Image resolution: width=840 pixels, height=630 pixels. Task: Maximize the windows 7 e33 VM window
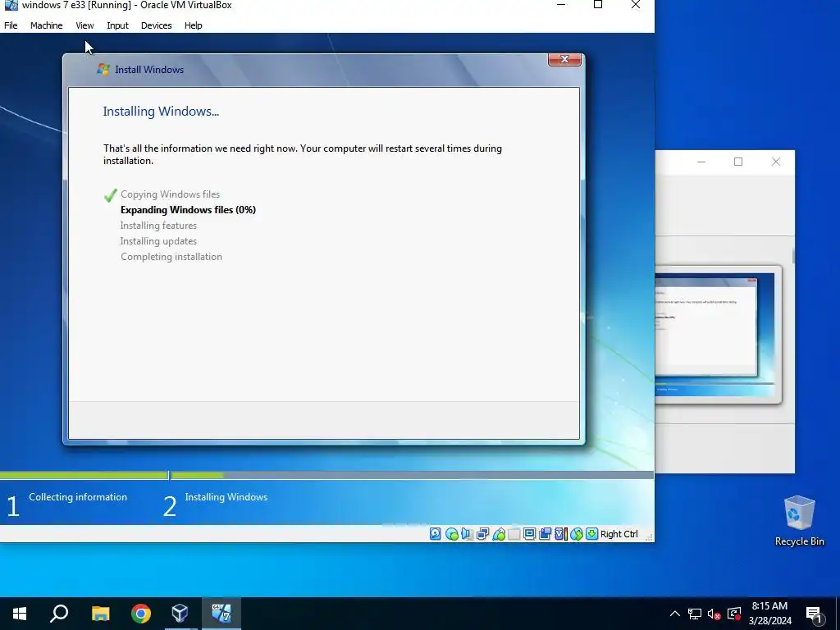pos(598,5)
